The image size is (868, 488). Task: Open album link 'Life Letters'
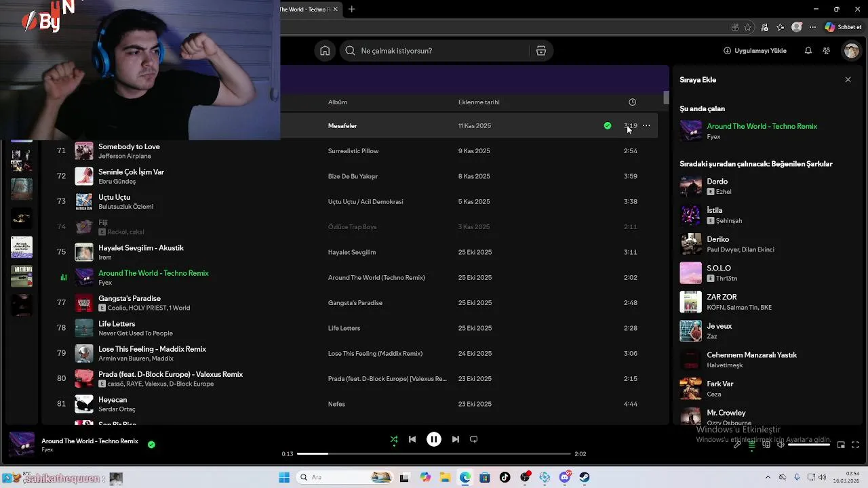click(x=344, y=328)
